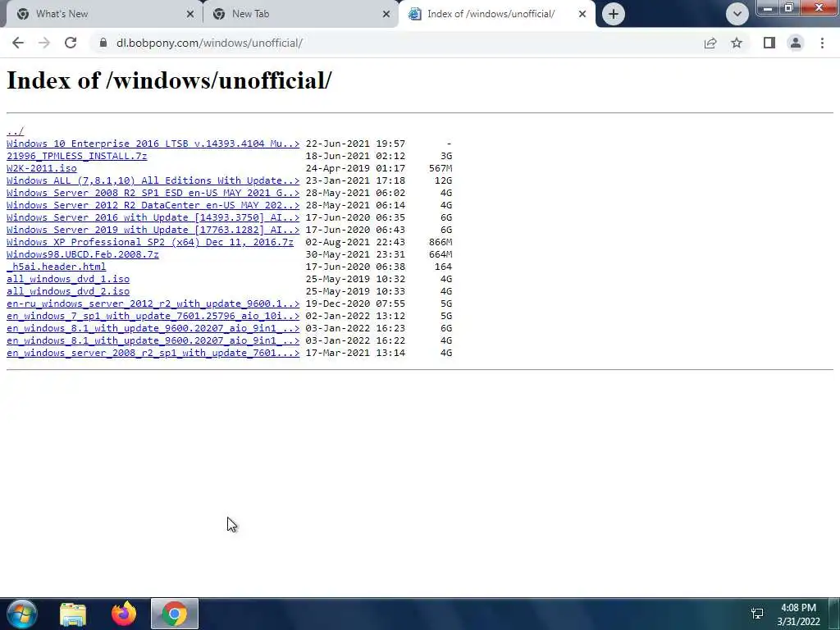This screenshot has height=630, width=840.
Task: Click the 12G file size text
Action: pyautogui.click(x=444, y=180)
